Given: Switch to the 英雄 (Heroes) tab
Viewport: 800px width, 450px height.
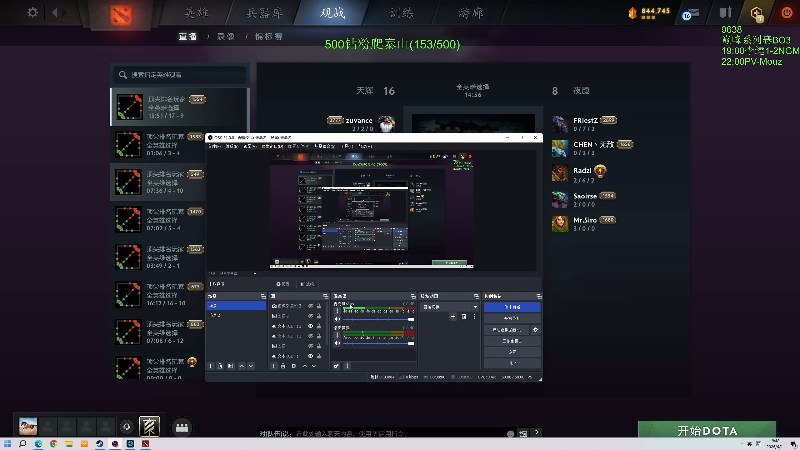Looking at the screenshot, I should pos(196,13).
